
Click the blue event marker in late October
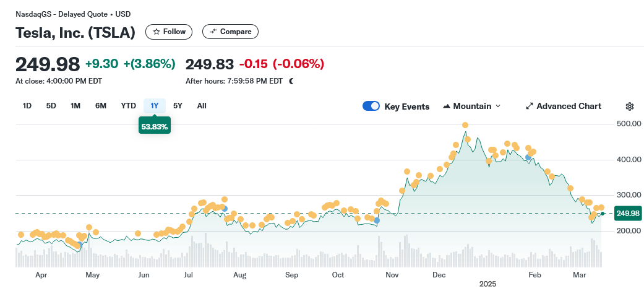tap(377, 221)
